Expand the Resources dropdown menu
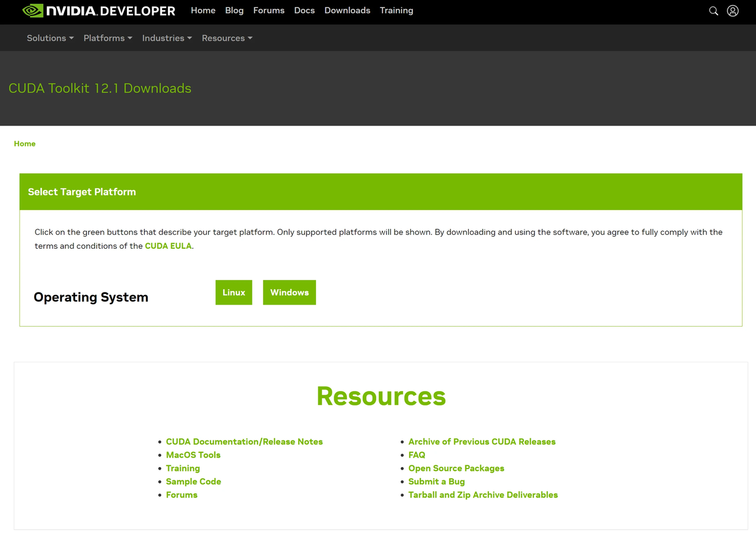 click(227, 38)
